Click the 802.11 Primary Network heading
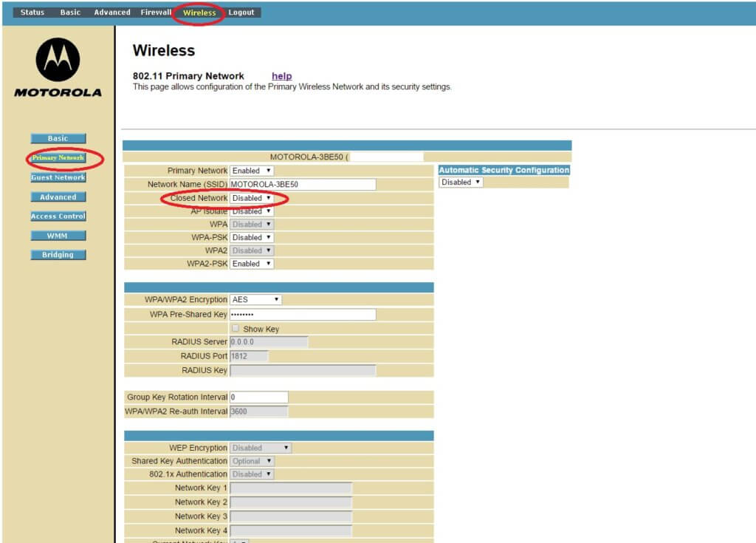The image size is (756, 543). [188, 76]
